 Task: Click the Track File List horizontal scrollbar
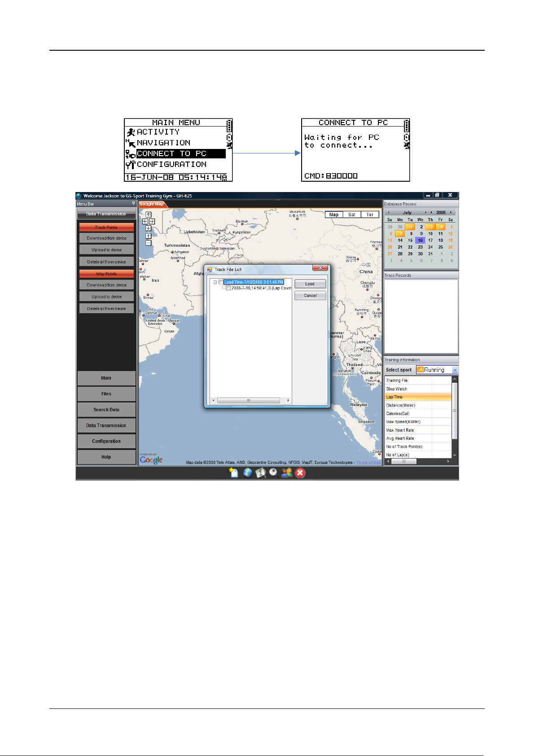(249, 401)
